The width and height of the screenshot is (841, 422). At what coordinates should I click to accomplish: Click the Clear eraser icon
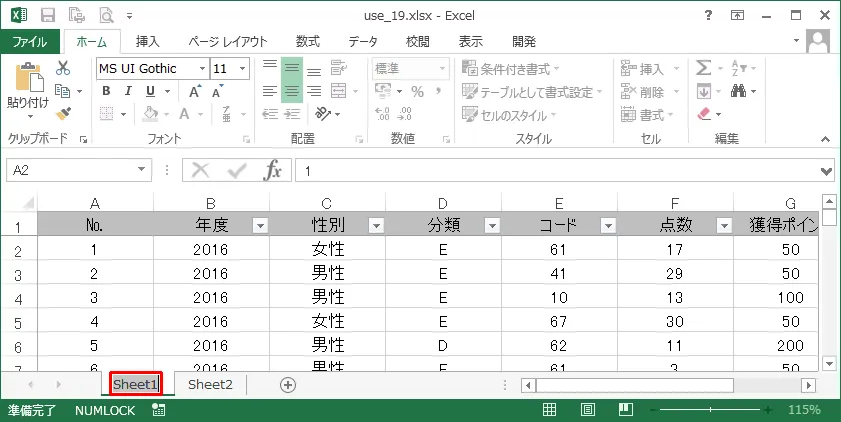[704, 114]
